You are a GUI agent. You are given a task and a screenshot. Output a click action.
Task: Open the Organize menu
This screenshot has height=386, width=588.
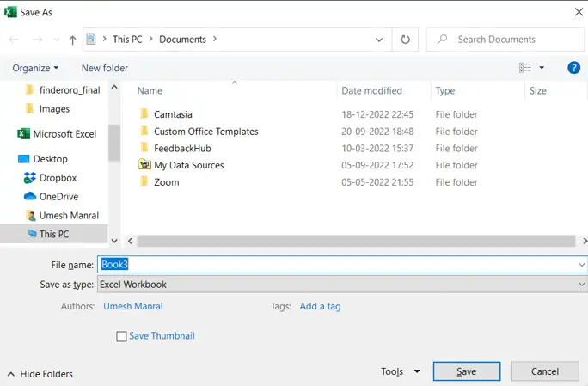(35, 68)
